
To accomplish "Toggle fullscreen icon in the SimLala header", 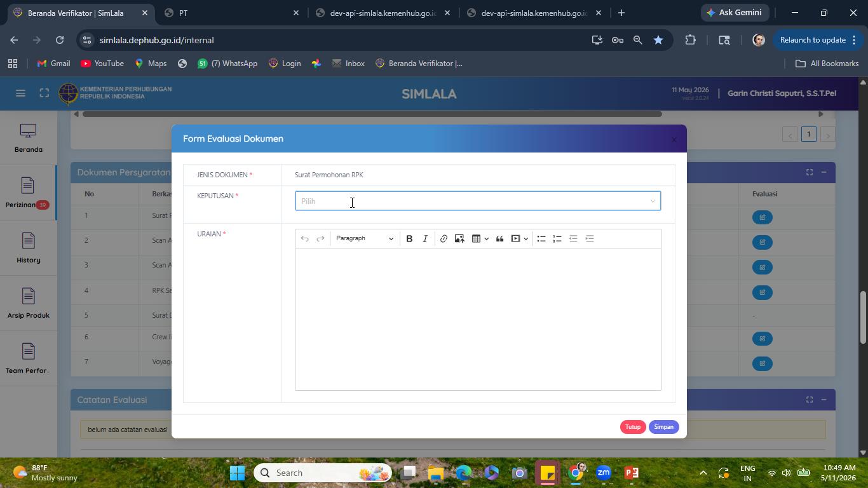I will (x=44, y=93).
